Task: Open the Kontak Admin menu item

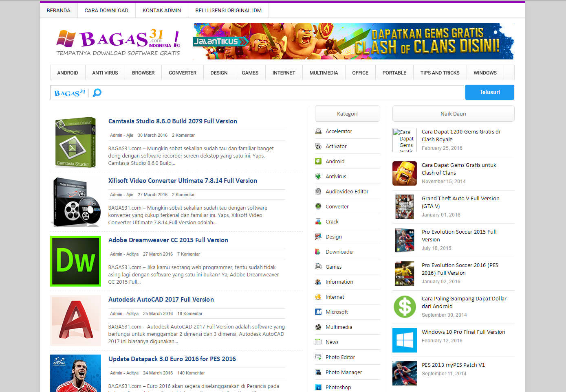Action: 162,11
